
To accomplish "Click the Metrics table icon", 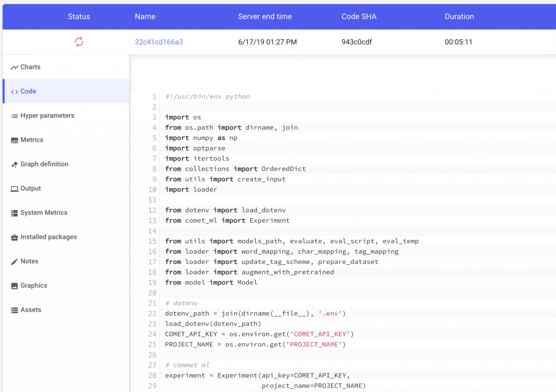I will pyautogui.click(x=14, y=141).
